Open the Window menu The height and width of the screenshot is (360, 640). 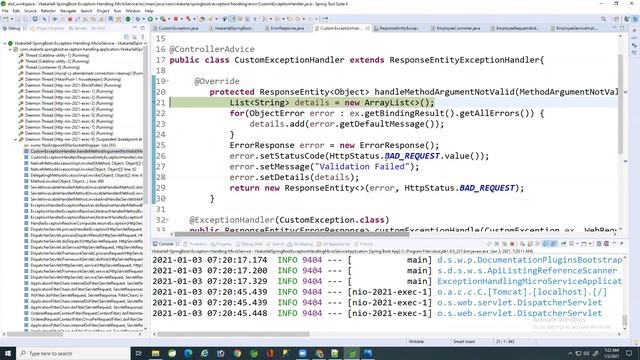click(133, 11)
